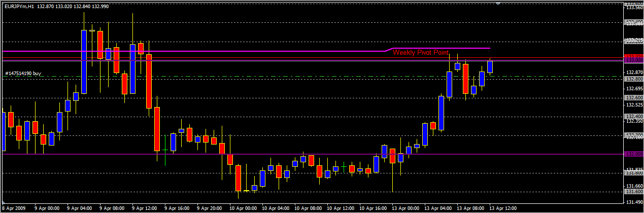Click the '13 Apr 12:00' time label

coord(502,208)
